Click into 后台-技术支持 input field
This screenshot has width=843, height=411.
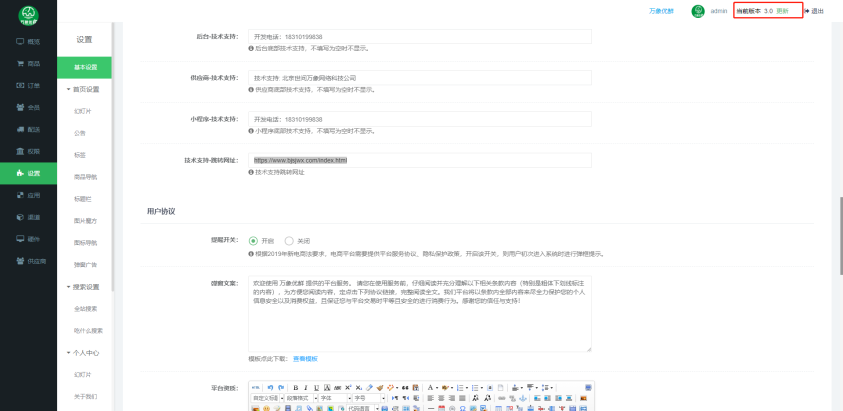point(420,37)
